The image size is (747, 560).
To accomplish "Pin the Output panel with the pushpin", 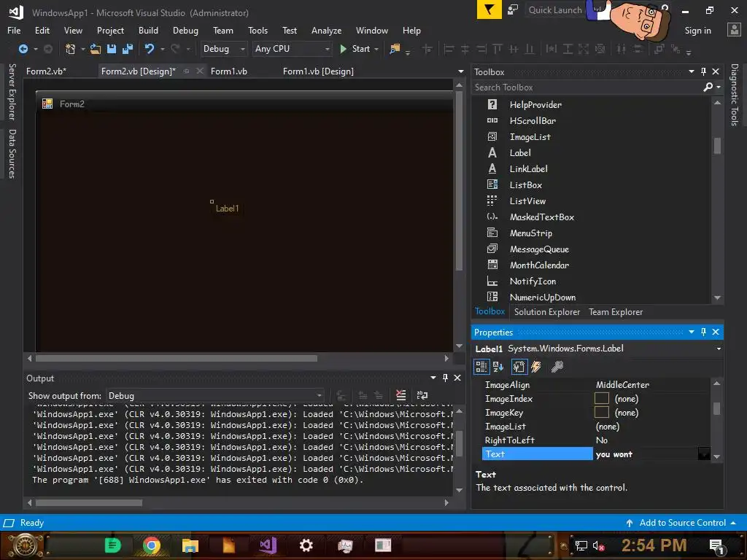I will [x=445, y=378].
